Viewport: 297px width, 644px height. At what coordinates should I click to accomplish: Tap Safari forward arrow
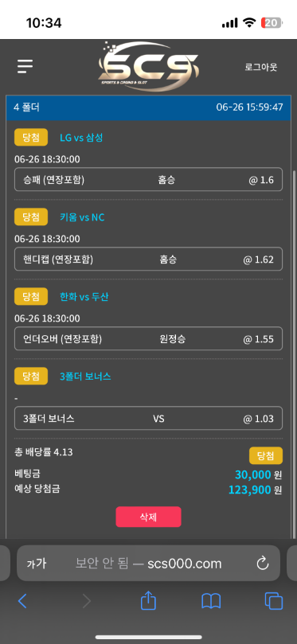pos(86,601)
